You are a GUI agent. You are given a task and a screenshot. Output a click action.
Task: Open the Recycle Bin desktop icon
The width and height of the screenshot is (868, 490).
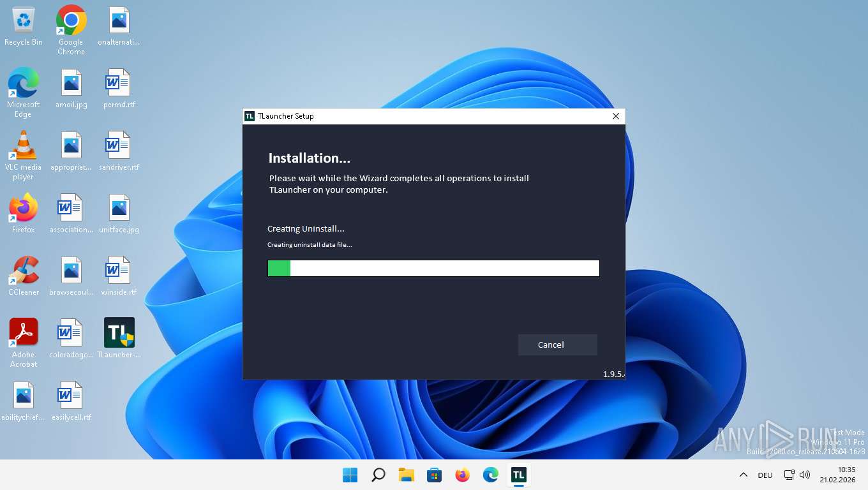tap(24, 27)
